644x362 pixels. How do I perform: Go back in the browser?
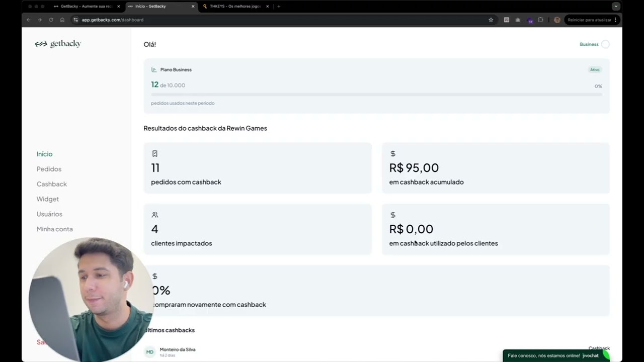[x=29, y=20]
